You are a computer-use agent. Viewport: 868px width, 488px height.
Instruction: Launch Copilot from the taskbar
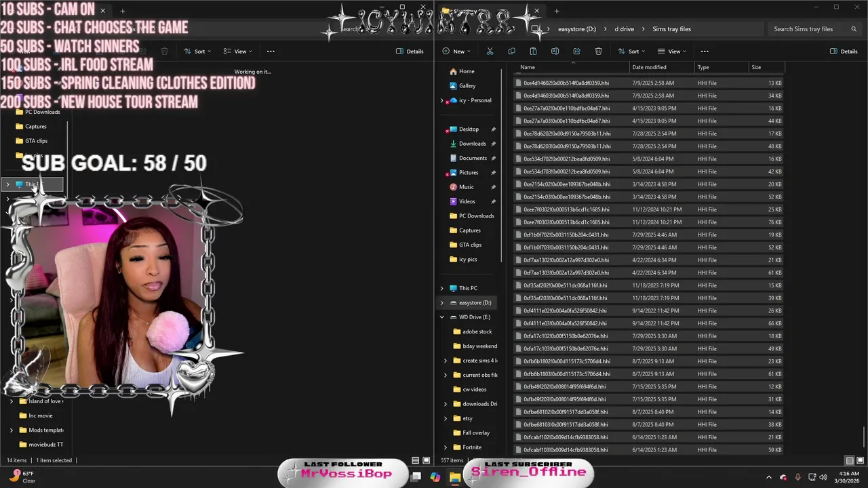(435, 477)
